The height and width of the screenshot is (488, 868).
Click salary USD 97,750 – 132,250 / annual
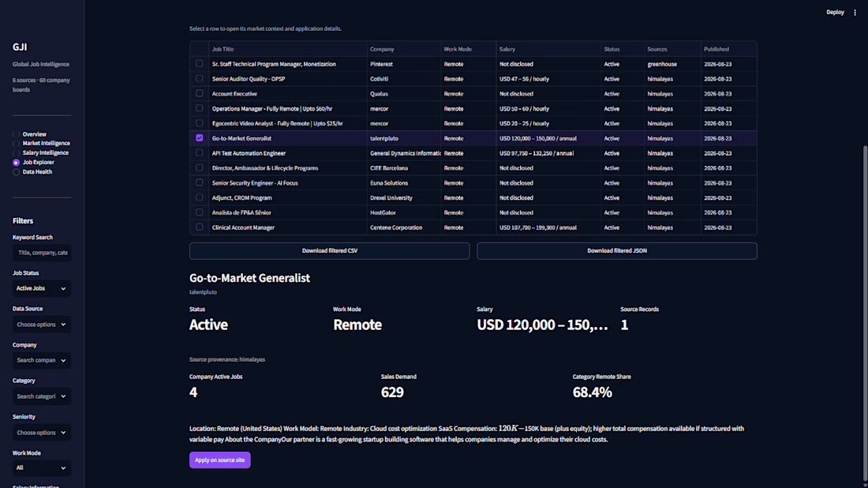[548, 153]
